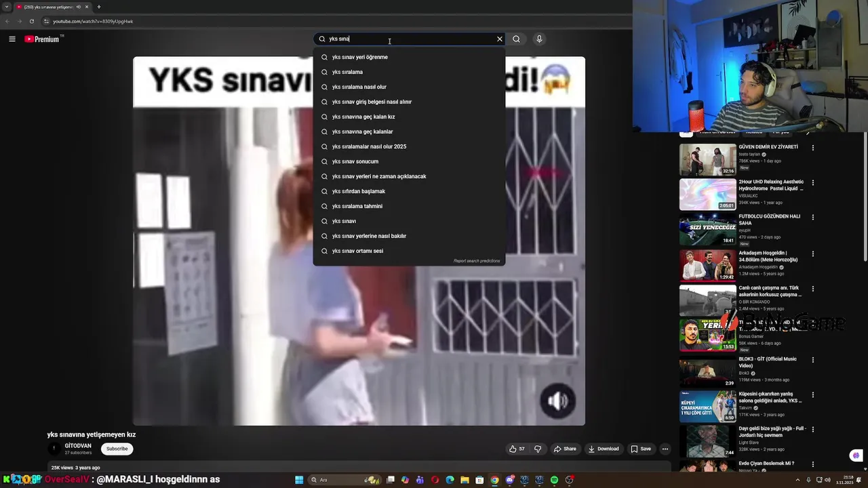Open Spotify from taskbar

(554, 480)
